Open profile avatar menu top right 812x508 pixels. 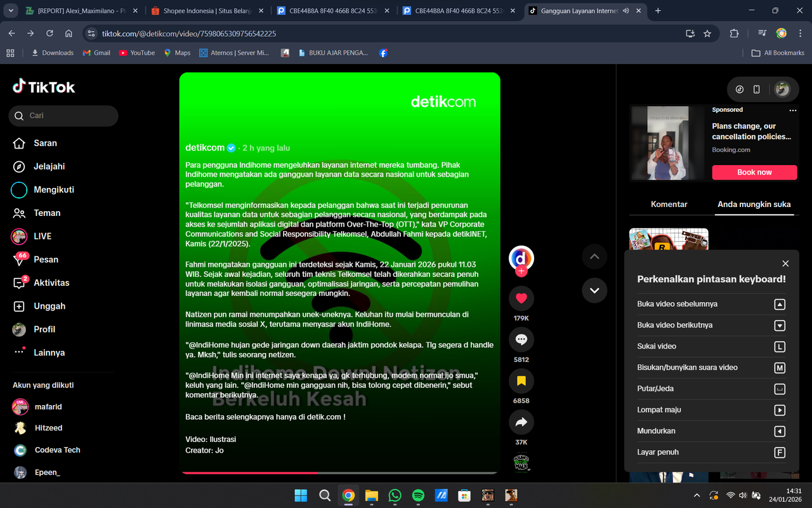(782, 90)
